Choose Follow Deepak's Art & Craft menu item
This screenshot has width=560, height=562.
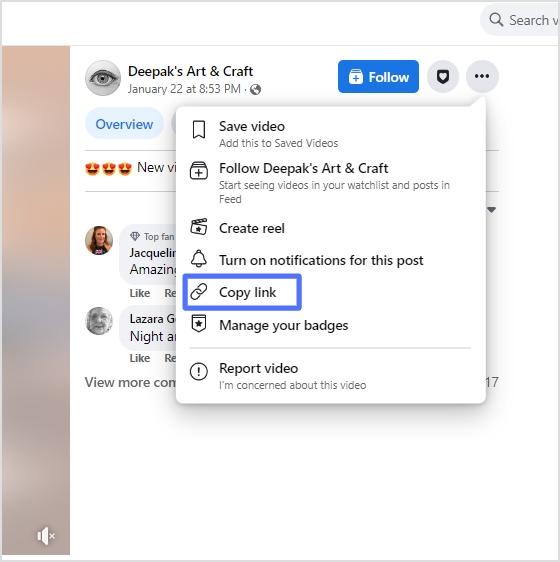coord(331,183)
